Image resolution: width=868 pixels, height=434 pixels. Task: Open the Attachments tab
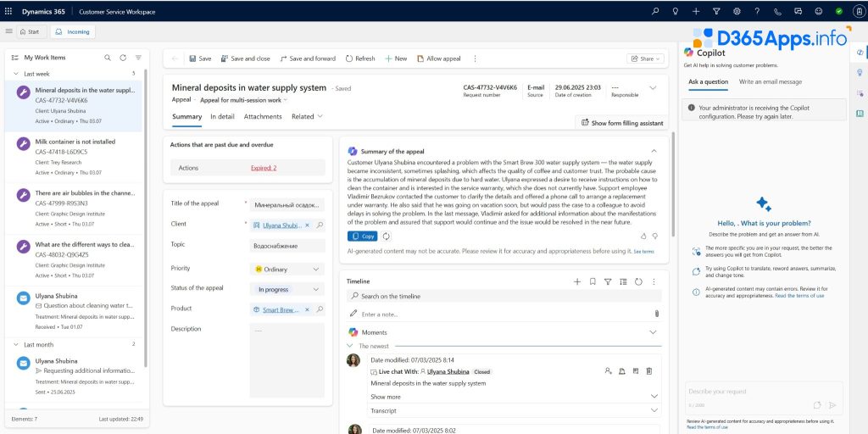pos(263,117)
